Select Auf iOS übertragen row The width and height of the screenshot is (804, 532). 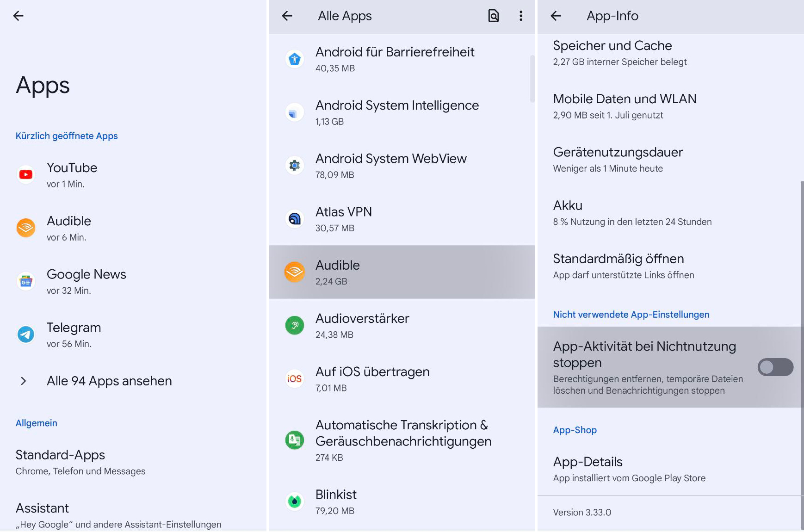tap(402, 379)
